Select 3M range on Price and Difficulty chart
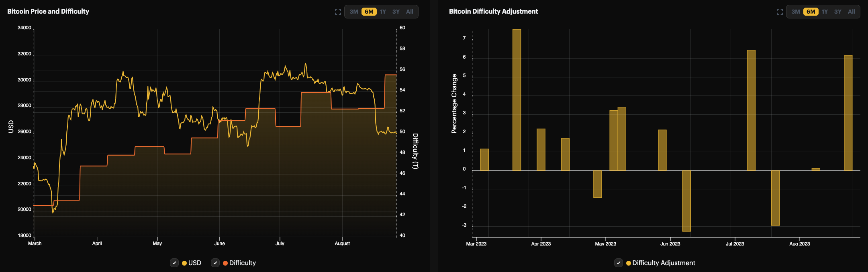Image resolution: width=868 pixels, height=272 pixels. 353,12
